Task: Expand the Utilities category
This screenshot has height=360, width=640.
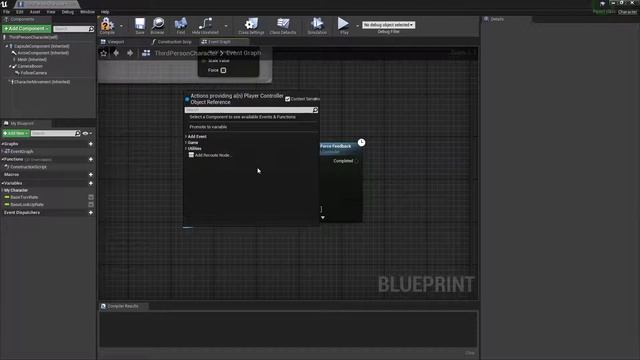Action: 186,149
